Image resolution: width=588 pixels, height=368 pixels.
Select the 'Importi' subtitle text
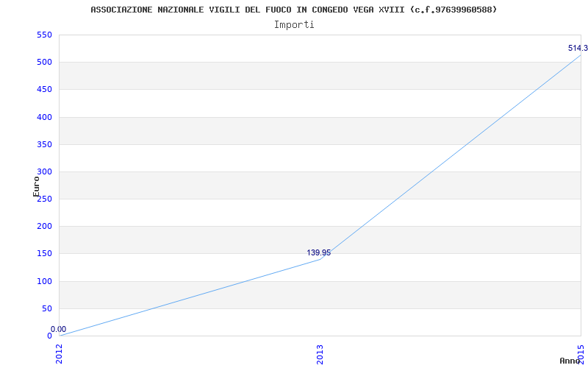click(294, 25)
